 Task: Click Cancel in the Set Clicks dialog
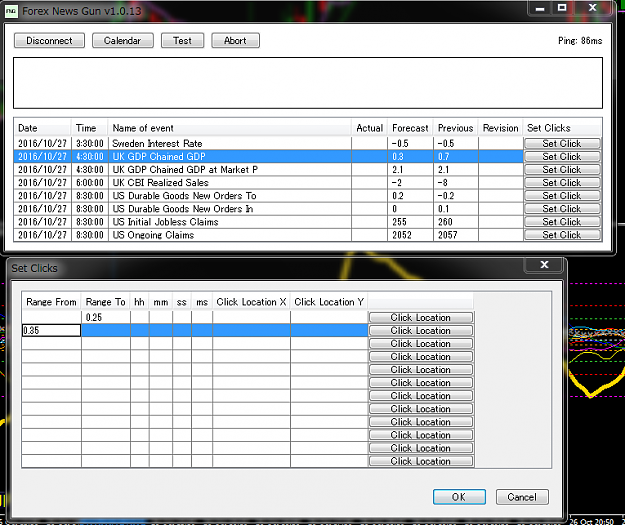522,497
